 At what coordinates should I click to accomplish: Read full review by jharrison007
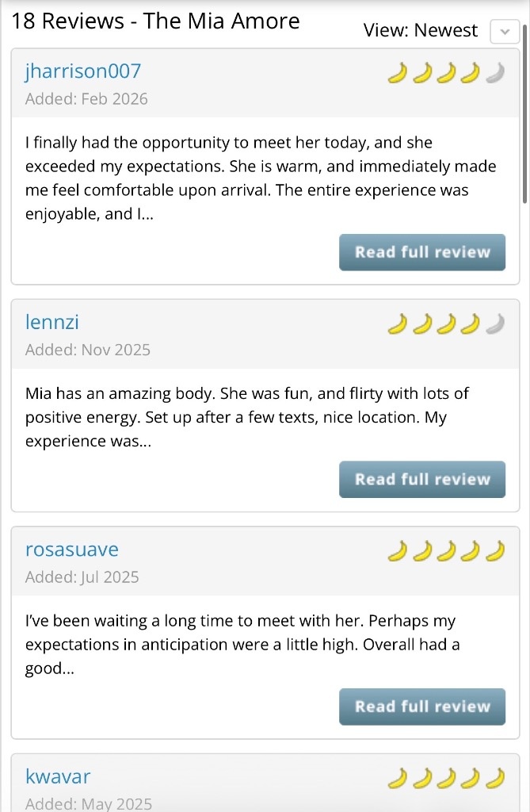click(421, 252)
